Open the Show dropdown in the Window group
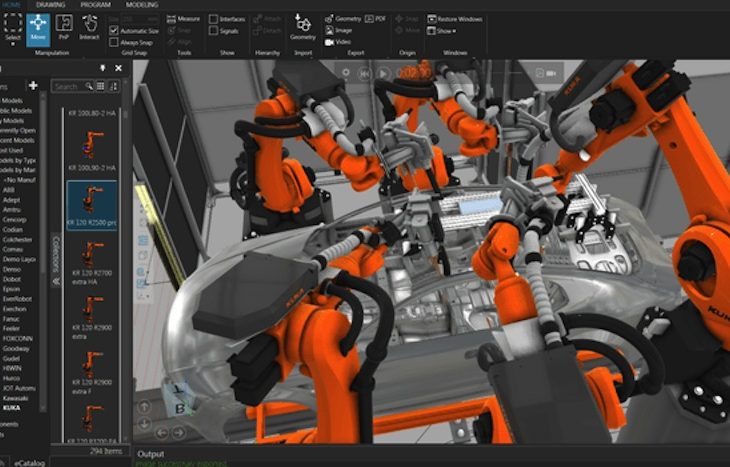 point(442,31)
